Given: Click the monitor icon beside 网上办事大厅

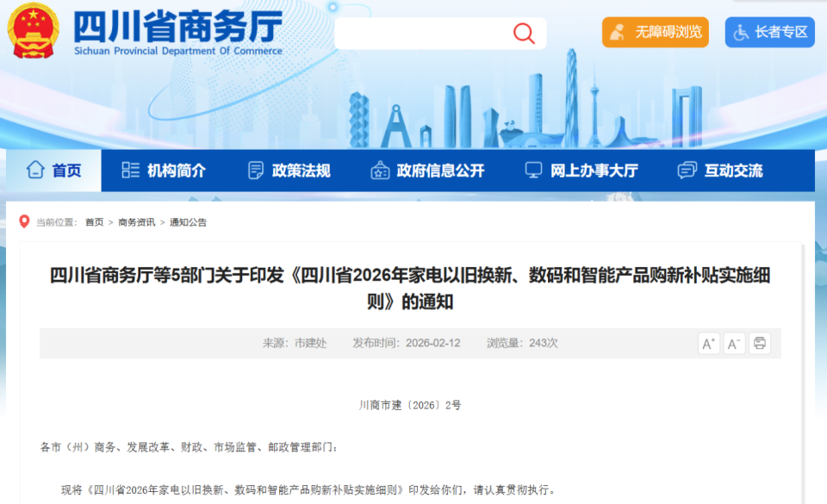Looking at the screenshot, I should tap(535, 171).
